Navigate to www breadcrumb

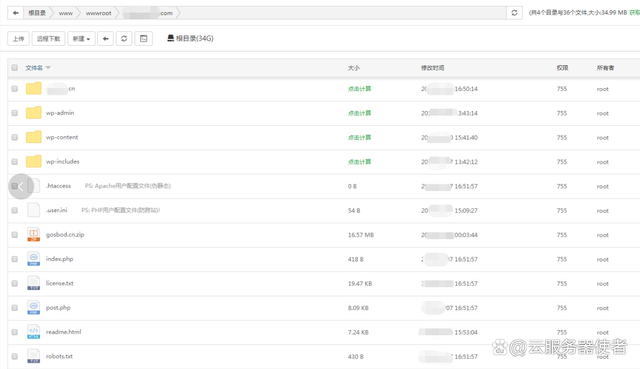pos(65,13)
